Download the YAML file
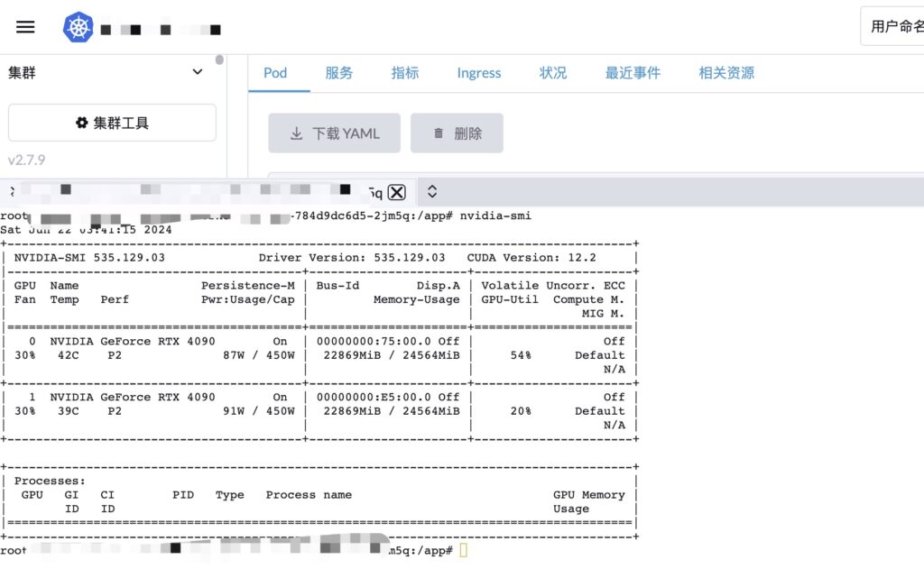 pos(334,133)
